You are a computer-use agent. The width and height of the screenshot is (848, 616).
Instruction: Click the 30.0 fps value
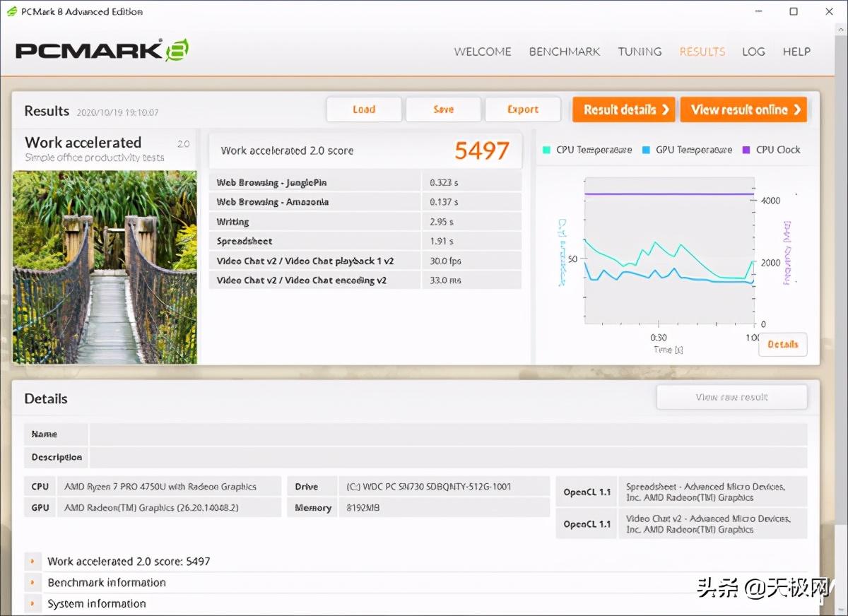point(447,261)
